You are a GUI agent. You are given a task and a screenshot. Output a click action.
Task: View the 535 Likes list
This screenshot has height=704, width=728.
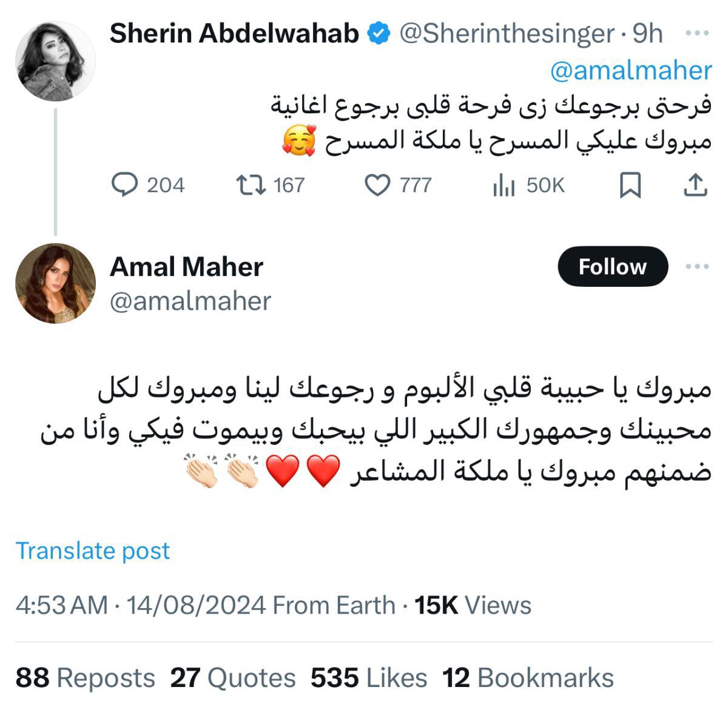coord(368,678)
